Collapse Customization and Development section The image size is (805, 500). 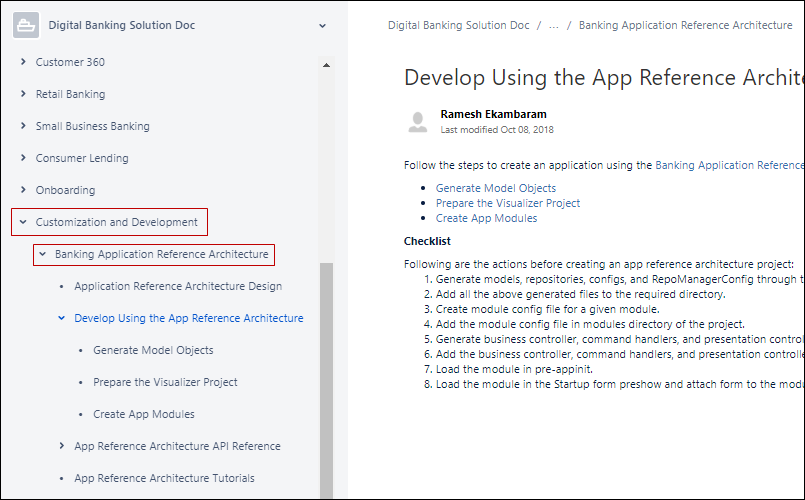tap(23, 222)
